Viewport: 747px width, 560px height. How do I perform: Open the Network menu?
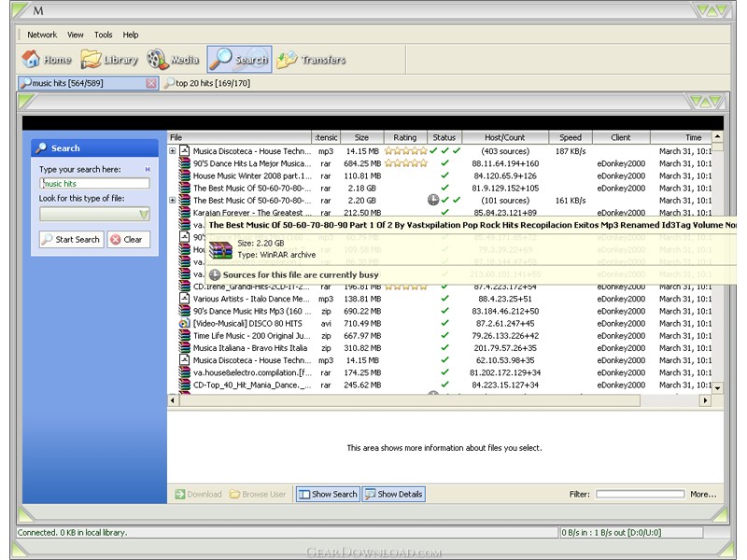coord(42,35)
